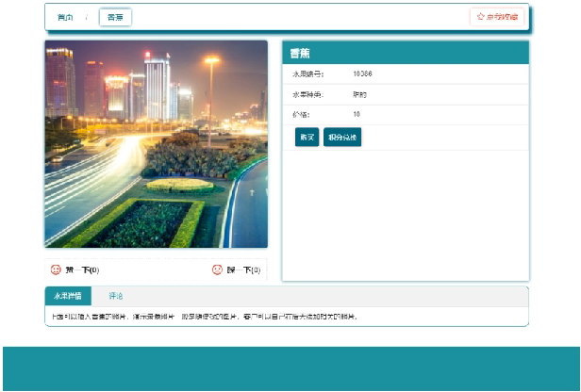Select the 香蕉 breadcrumb item
581x392 pixels.
coord(115,17)
